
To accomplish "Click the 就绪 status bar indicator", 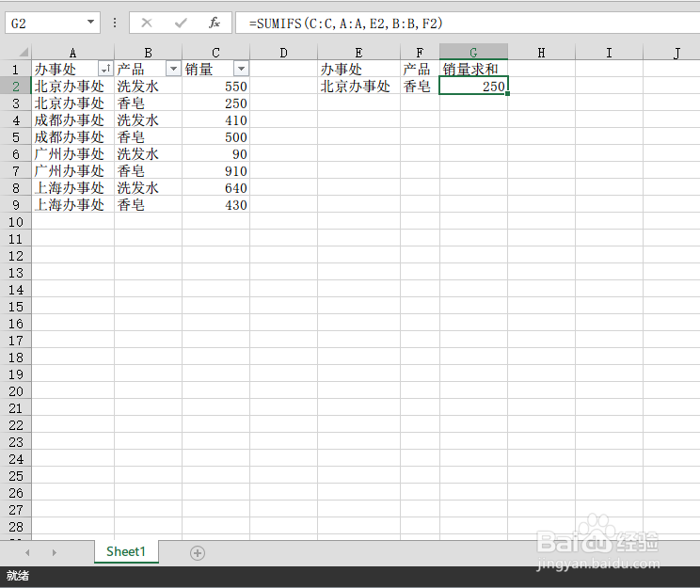I will coord(18,576).
